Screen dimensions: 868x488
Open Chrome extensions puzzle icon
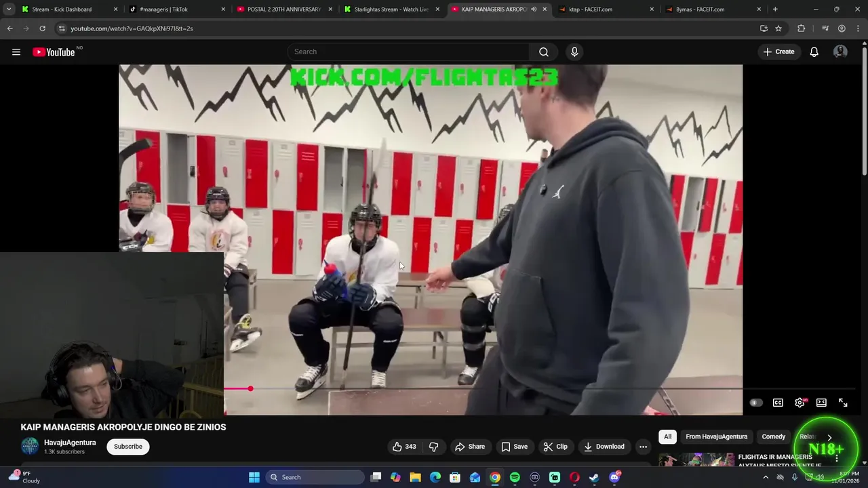802,28
